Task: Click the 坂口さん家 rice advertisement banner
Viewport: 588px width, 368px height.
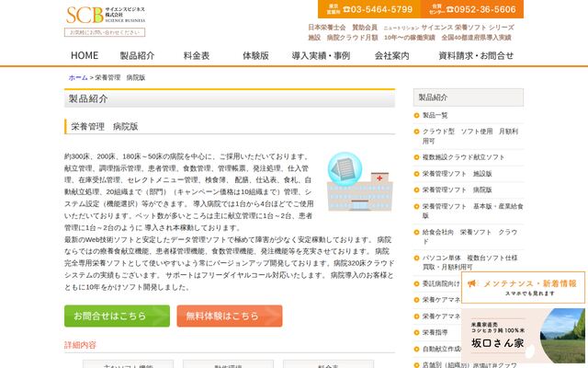Action: coord(523,336)
